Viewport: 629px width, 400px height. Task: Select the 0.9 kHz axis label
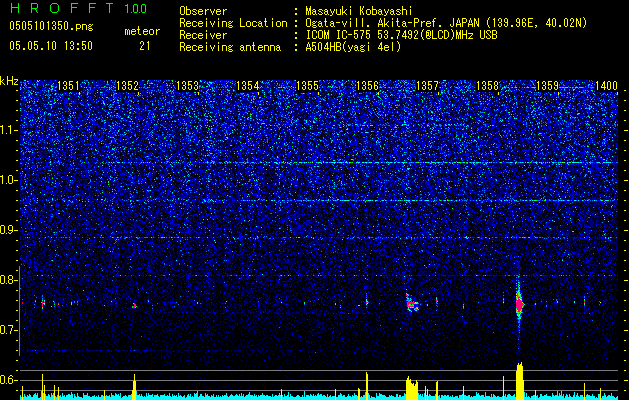click(x=9, y=230)
